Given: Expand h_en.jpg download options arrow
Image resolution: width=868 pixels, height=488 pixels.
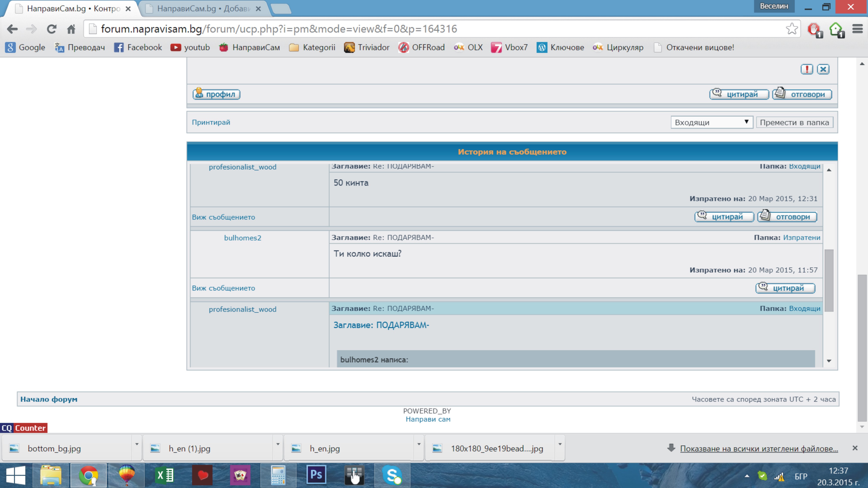Looking at the screenshot, I should point(419,444).
